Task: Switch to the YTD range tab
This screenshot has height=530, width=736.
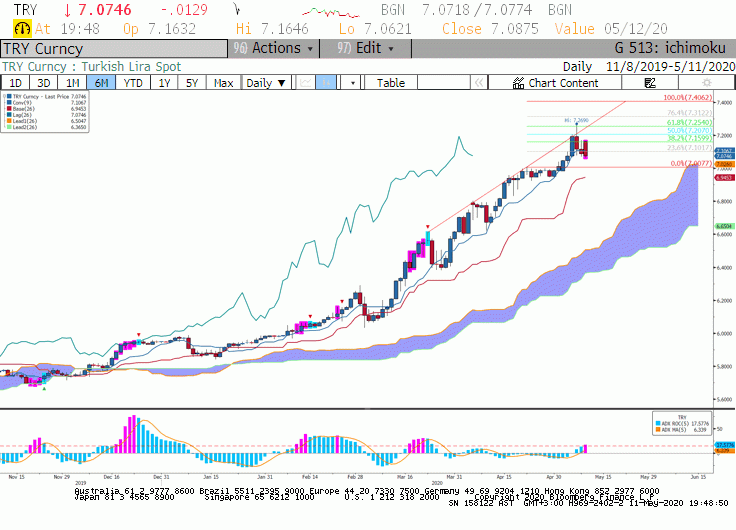Action: tap(133, 83)
